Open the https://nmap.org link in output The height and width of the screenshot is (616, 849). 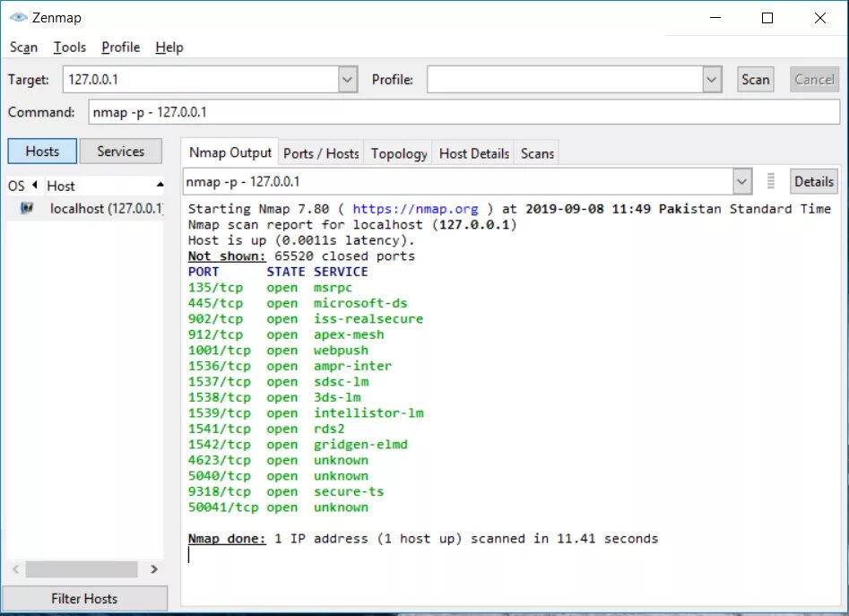[415, 209]
